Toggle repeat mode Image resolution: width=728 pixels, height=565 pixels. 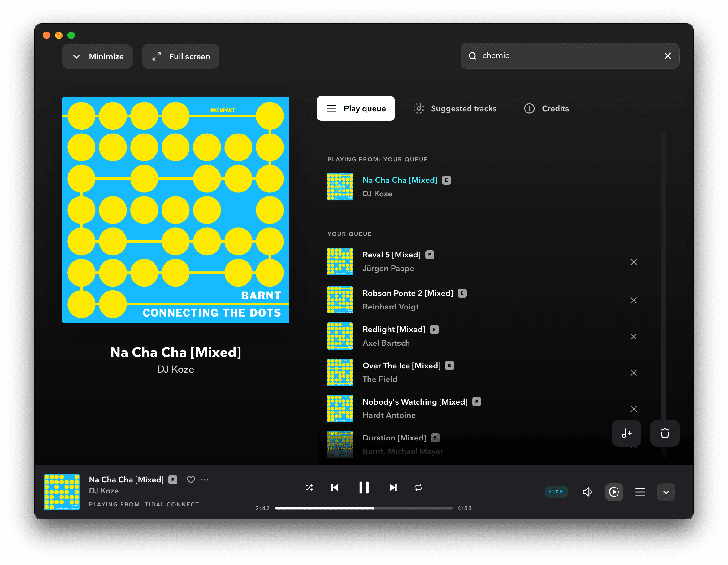click(x=418, y=488)
